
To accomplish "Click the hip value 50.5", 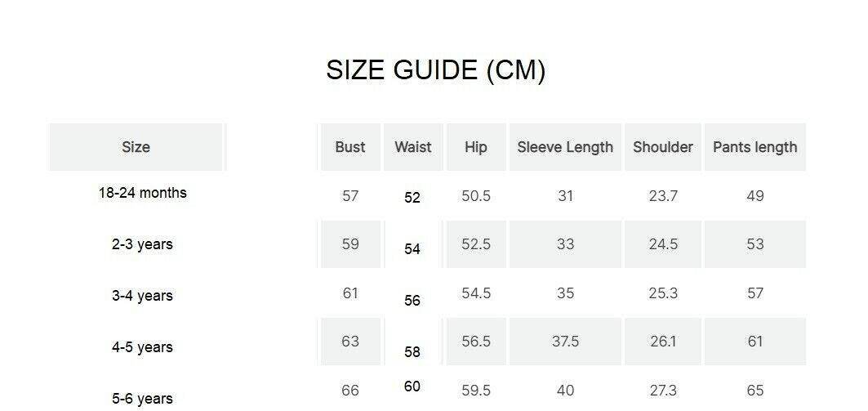I will tap(476, 196).
